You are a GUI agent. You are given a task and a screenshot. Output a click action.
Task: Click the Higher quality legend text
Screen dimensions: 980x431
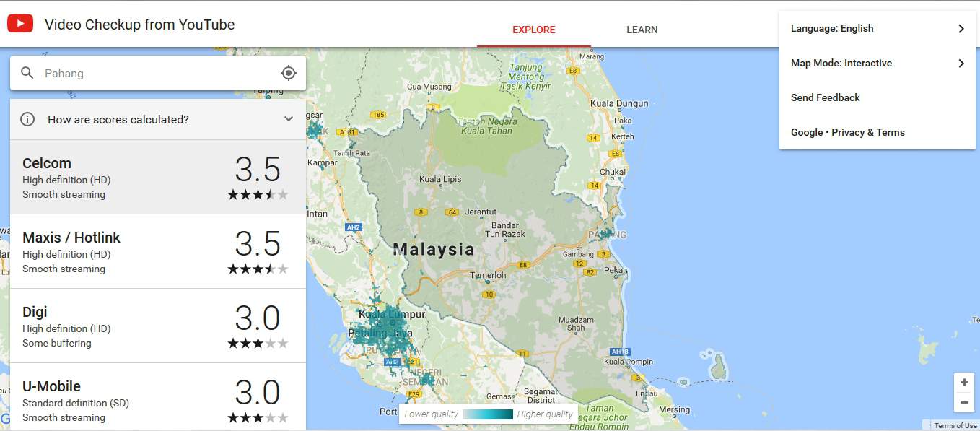[545, 414]
